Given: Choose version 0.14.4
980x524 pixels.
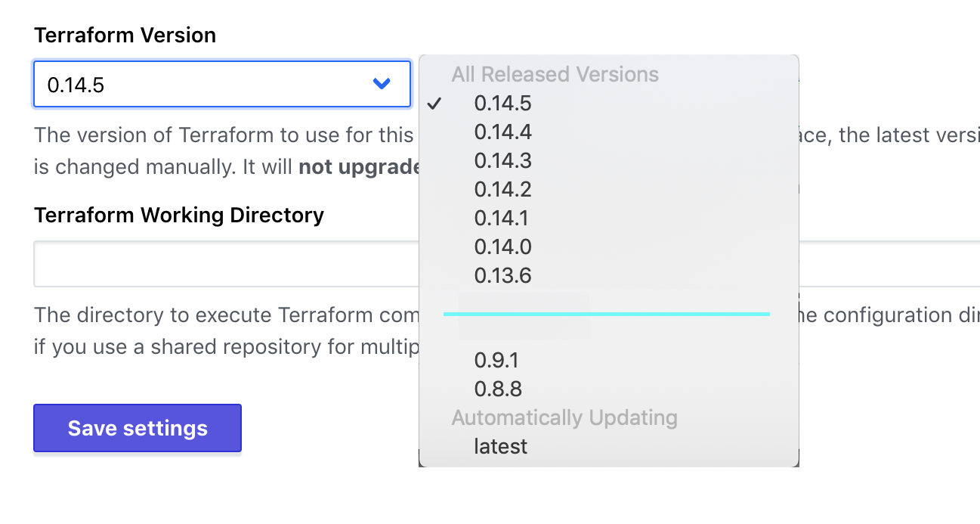Looking at the screenshot, I should (x=503, y=132).
